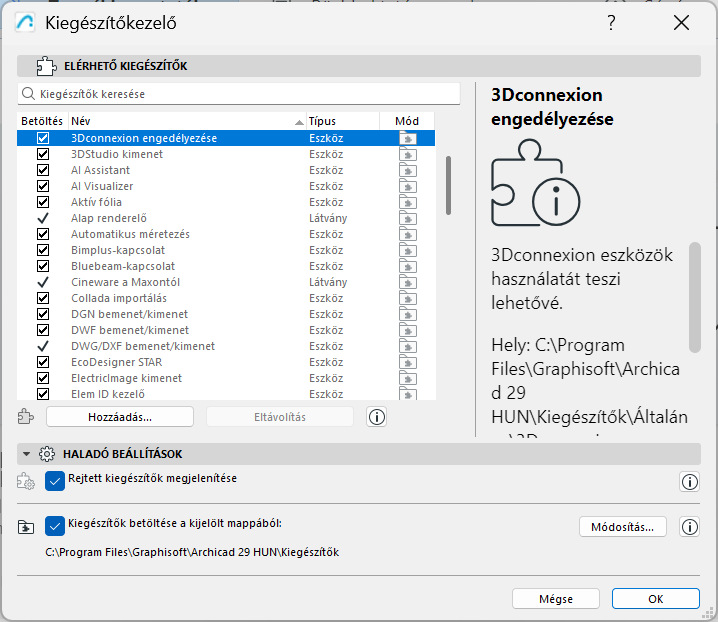This screenshot has height=622, width=718.
Task: Confirm with the OK button
Action: pos(656,599)
